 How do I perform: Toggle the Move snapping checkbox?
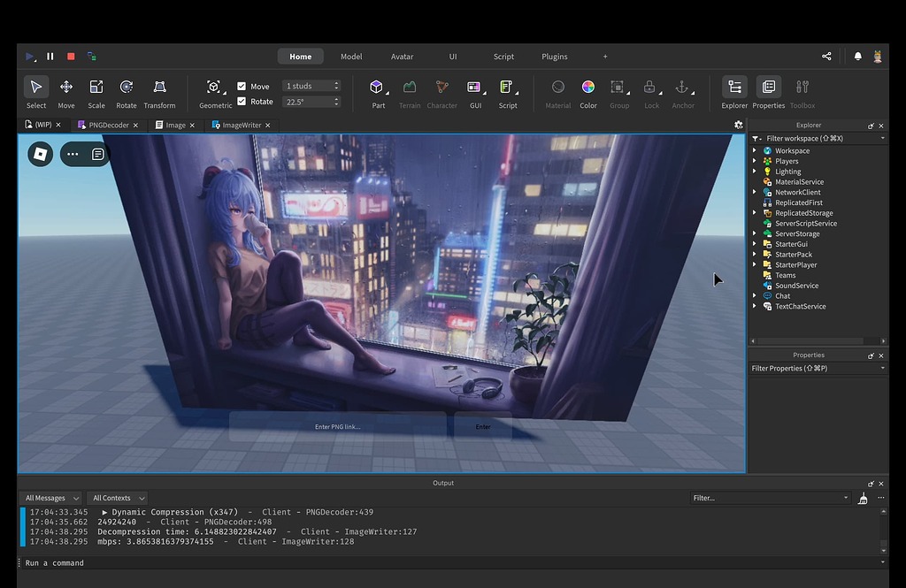(242, 87)
